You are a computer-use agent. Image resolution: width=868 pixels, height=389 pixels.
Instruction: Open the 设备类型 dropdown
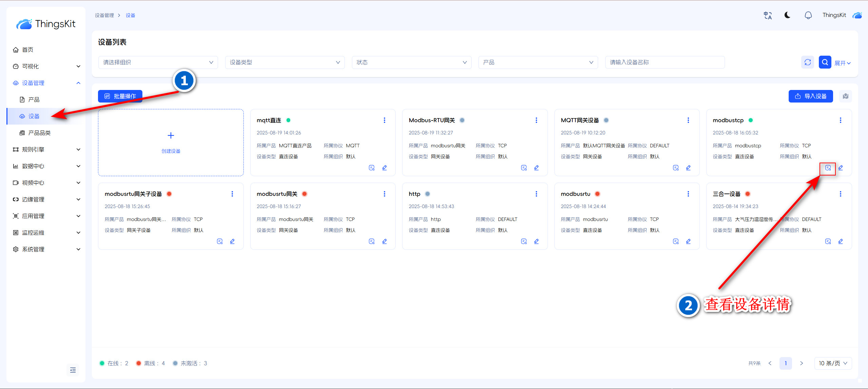tap(284, 62)
